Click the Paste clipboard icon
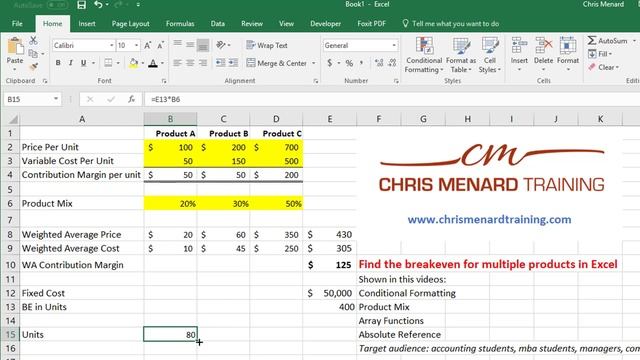 click(x=15, y=46)
